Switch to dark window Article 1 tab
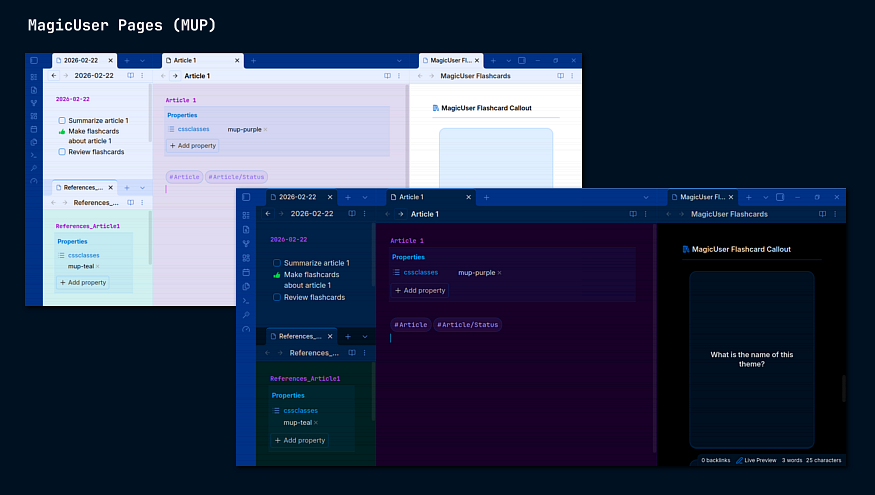The width and height of the screenshot is (875, 495). click(431, 197)
